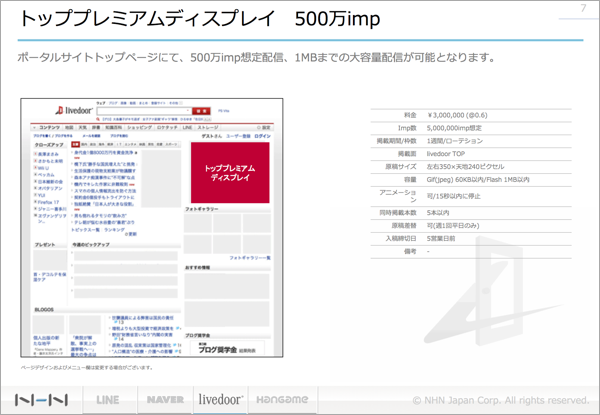Click the 左右350×天地240ピクセル size value

(x=465, y=167)
